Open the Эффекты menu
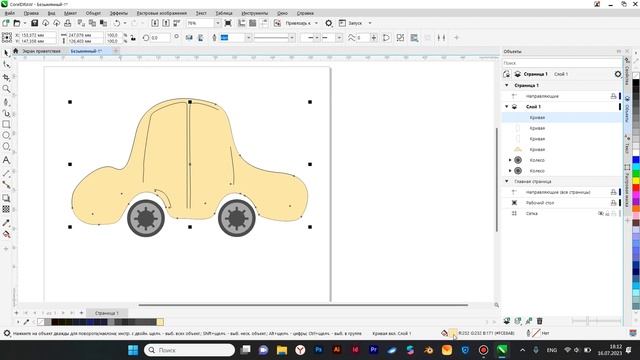The height and width of the screenshot is (360, 640). pyautogui.click(x=119, y=13)
